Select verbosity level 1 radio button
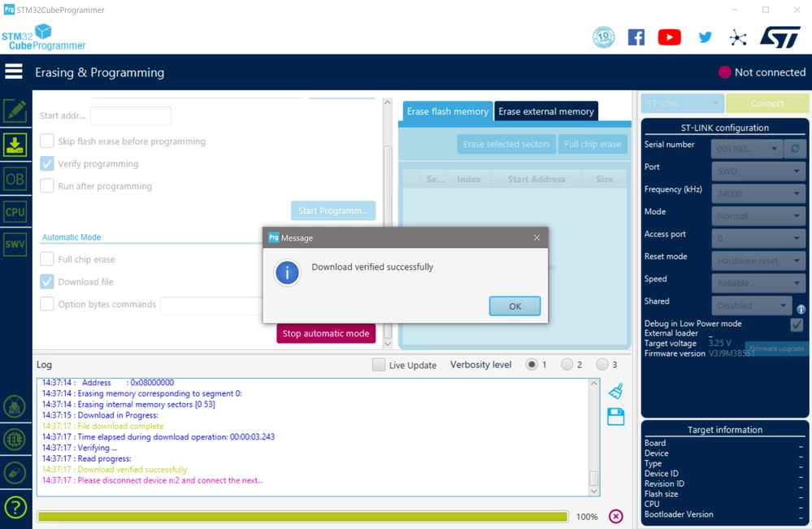This screenshot has width=812, height=529. 532,364
